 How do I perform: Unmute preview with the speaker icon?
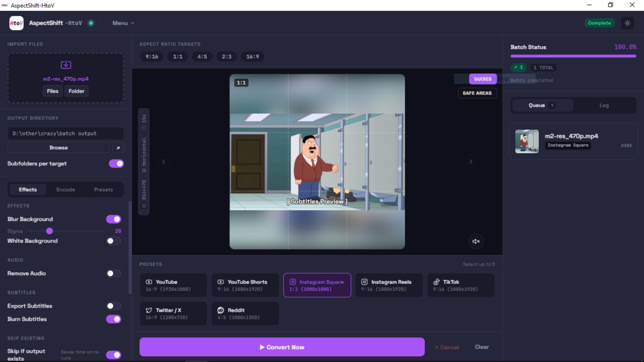click(476, 242)
